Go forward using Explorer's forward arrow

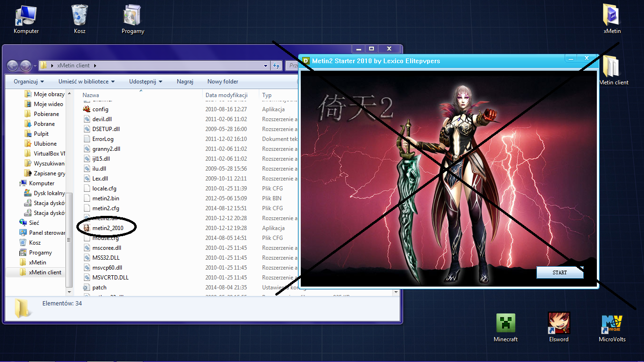(25, 66)
